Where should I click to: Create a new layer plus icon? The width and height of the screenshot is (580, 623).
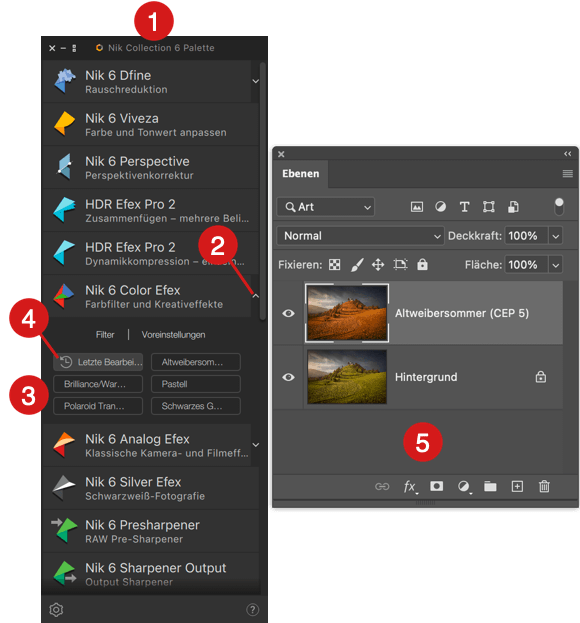517,486
